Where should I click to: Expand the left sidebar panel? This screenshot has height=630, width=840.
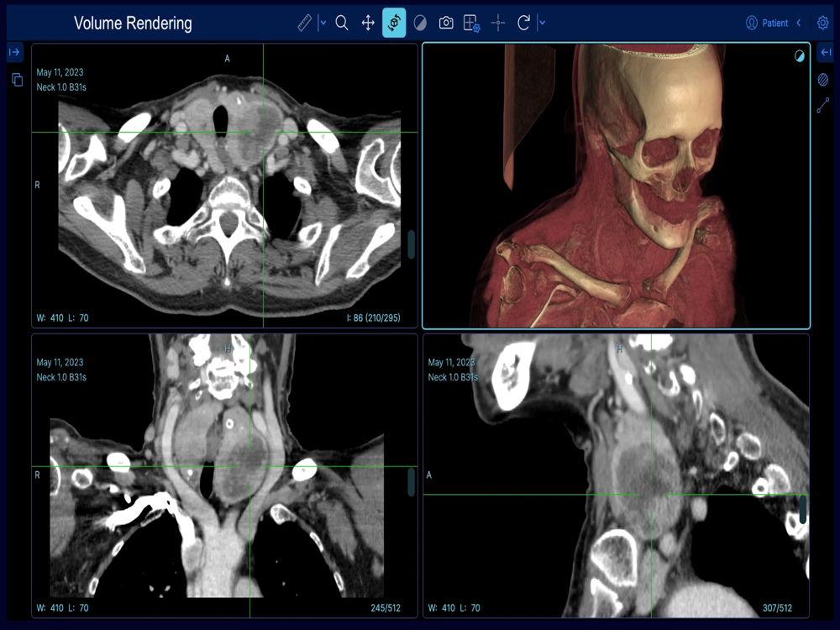pos(14,52)
